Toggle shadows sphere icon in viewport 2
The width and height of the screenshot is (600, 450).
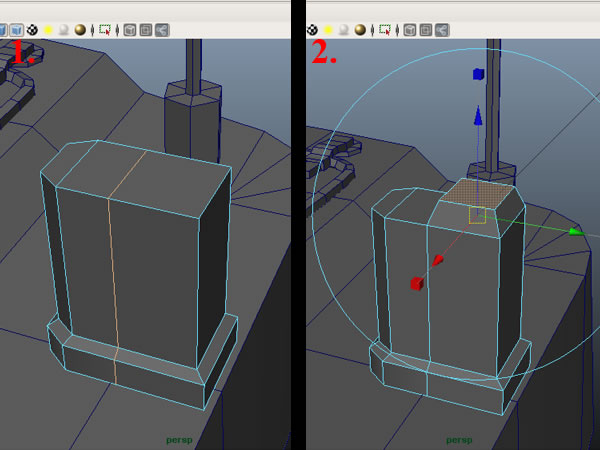[x=344, y=30]
